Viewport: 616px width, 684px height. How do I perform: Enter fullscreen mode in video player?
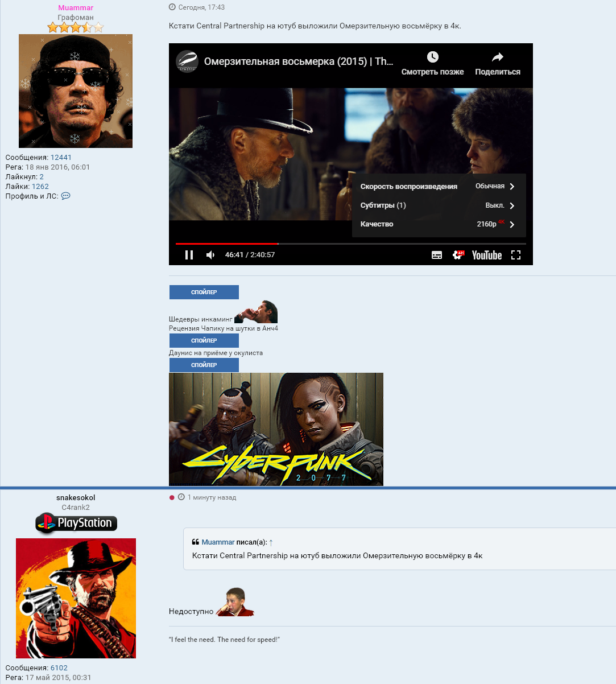(x=516, y=255)
